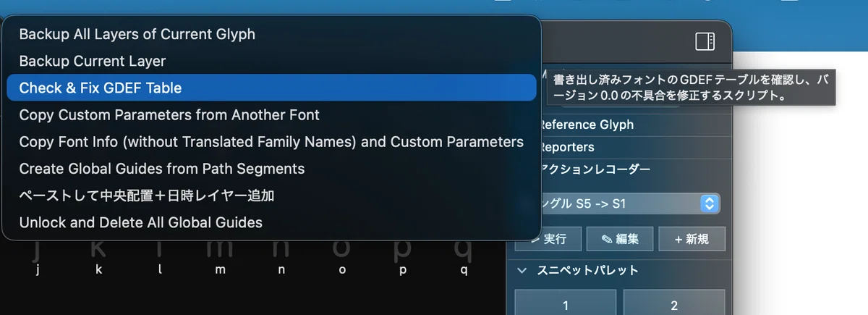Select the glyph cell labeled k

coord(99,257)
